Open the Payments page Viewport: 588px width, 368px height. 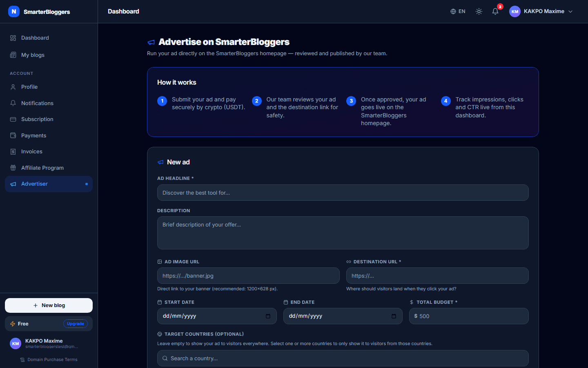tap(49, 135)
